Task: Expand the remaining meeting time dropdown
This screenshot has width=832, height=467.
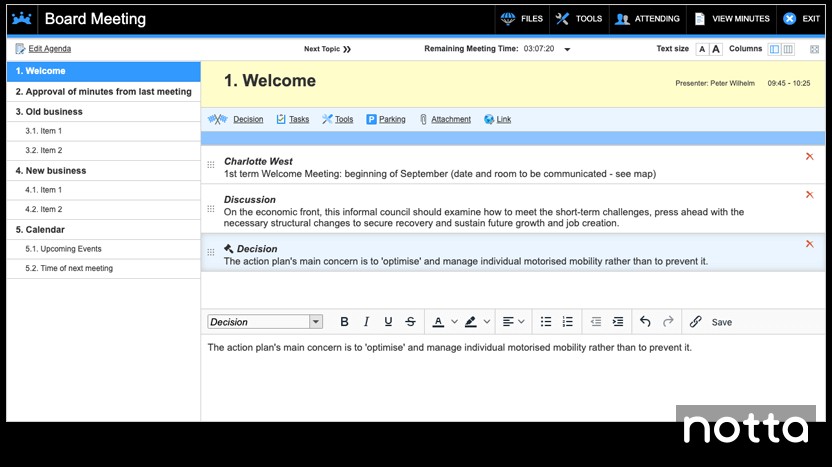Action: [x=567, y=49]
